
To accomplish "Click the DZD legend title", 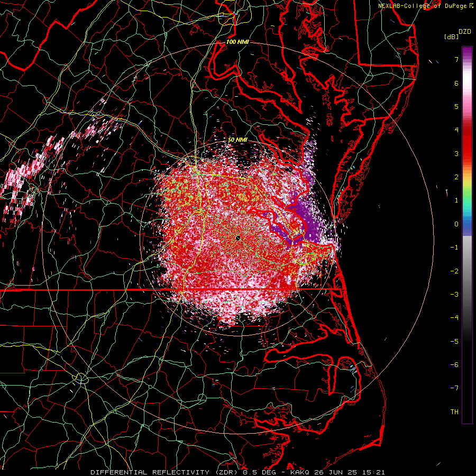I will (465, 32).
